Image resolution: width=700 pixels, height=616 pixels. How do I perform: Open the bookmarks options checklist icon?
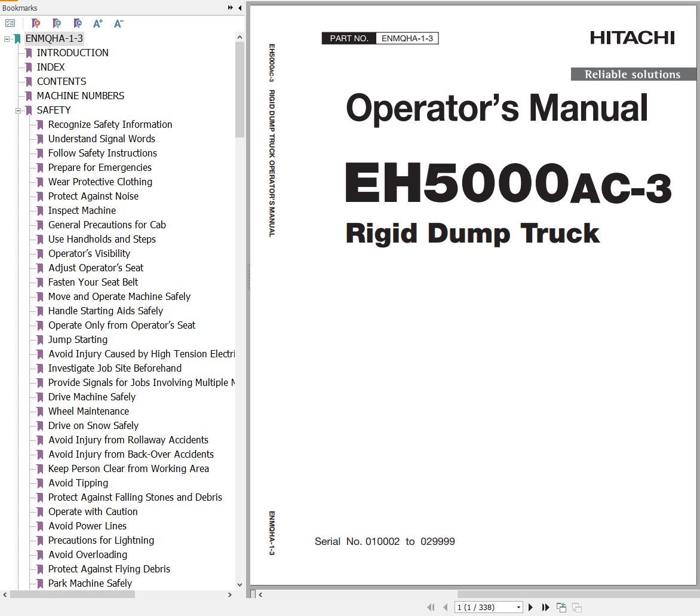click(10, 23)
